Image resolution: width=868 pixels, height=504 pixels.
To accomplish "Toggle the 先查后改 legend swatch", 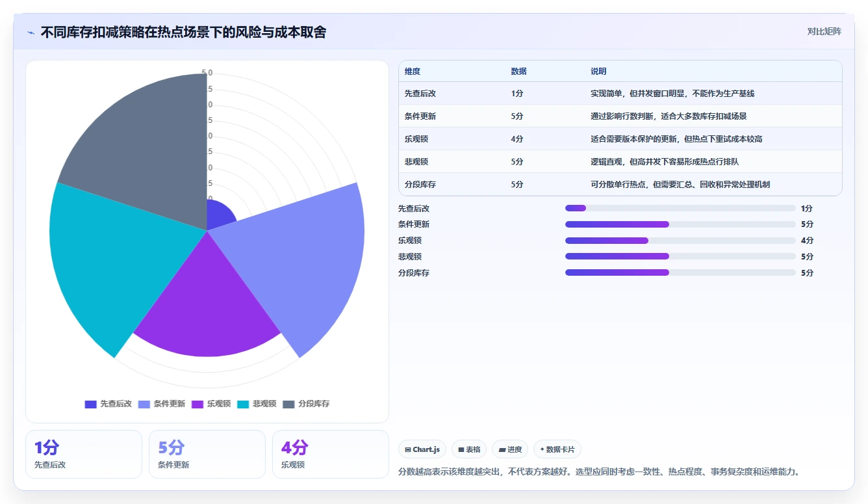I will point(90,404).
